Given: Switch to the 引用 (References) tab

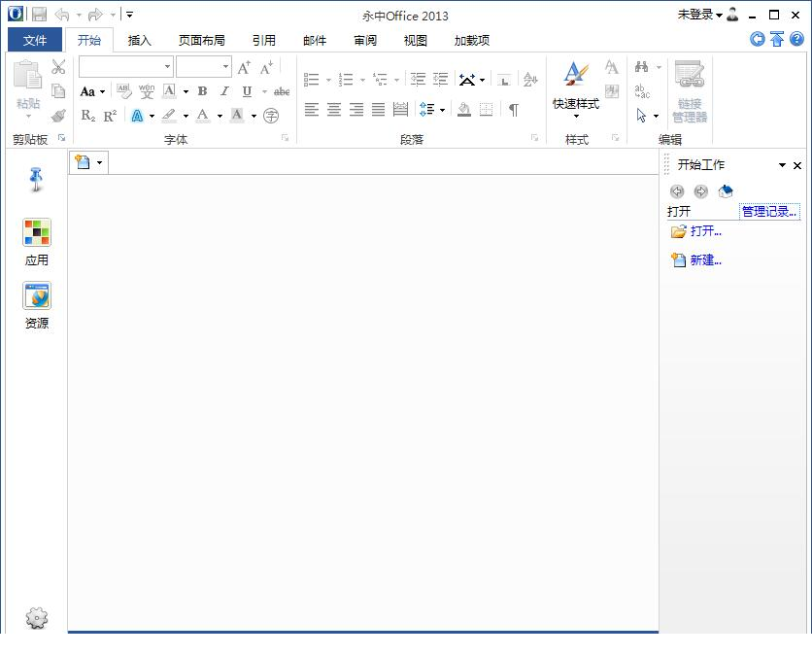Looking at the screenshot, I should pyautogui.click(x=263, y=41).
